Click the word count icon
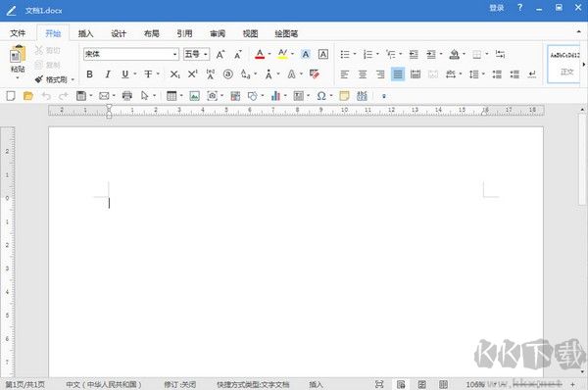 [362, 96]
